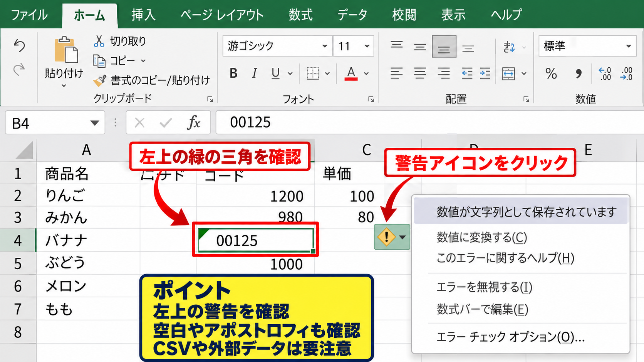The width and height of the screenshot is (644, 362).
Task: Switch to the 校閲 tab
Action: (x=404, y=15)
